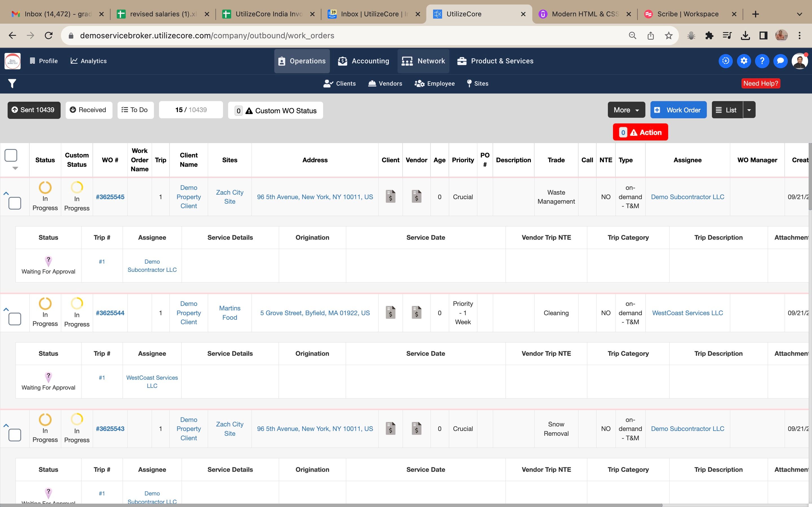Viewport: 812px width, 507px height.
Task: Open the Accounting menu
Action: click(x=364, y=61)
